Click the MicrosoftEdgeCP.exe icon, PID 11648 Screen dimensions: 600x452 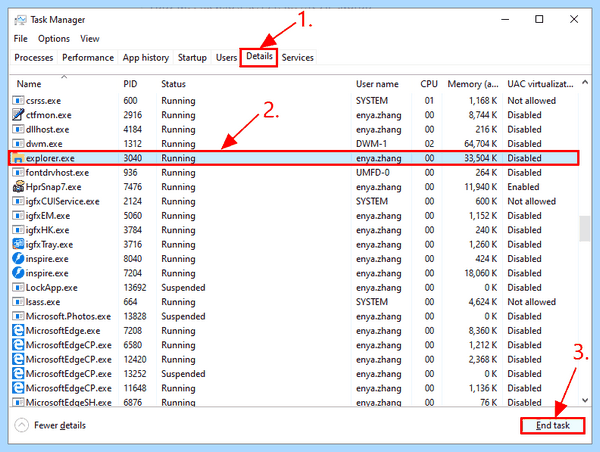point(18,388)
